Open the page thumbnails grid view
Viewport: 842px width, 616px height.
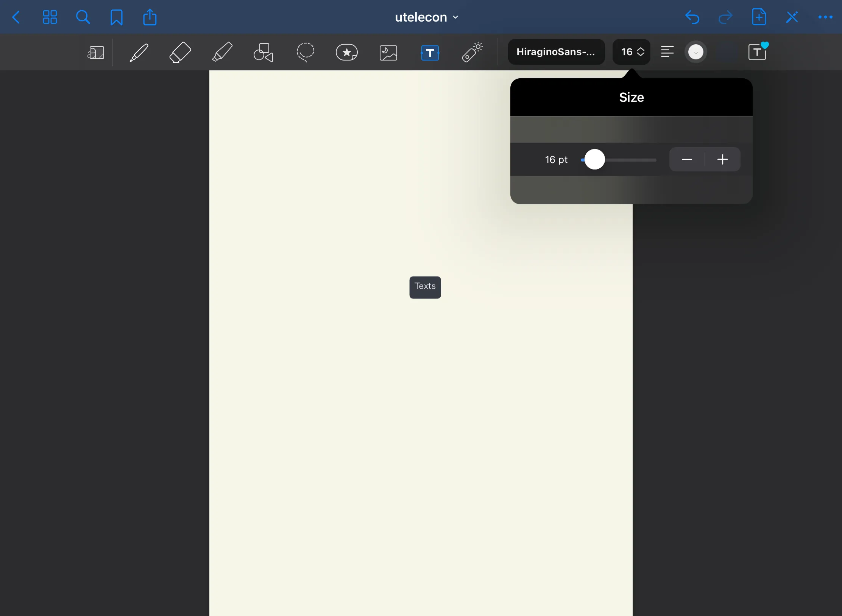click(50, 17)
